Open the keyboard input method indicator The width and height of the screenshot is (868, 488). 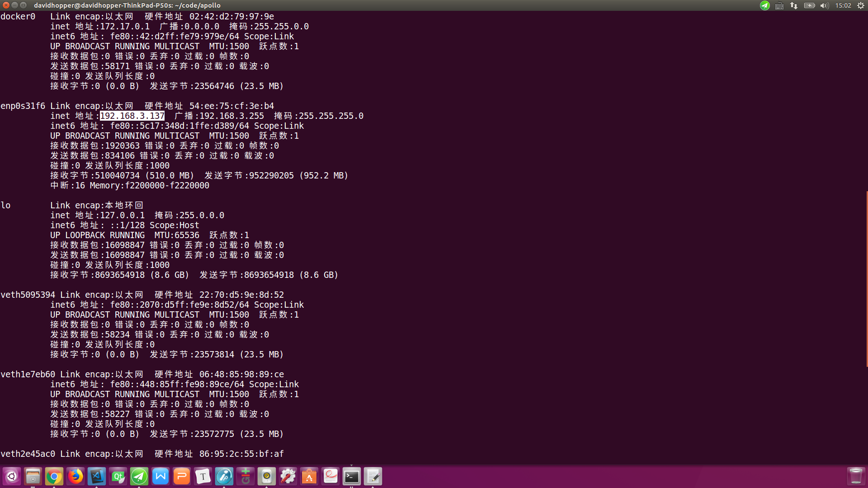[779, 5]
